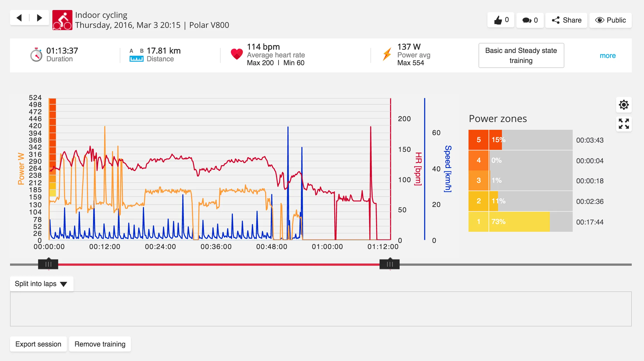Expand the chart to fullscreen view
Viewport: 644px width, 361px height.
(x=624, y=124)
